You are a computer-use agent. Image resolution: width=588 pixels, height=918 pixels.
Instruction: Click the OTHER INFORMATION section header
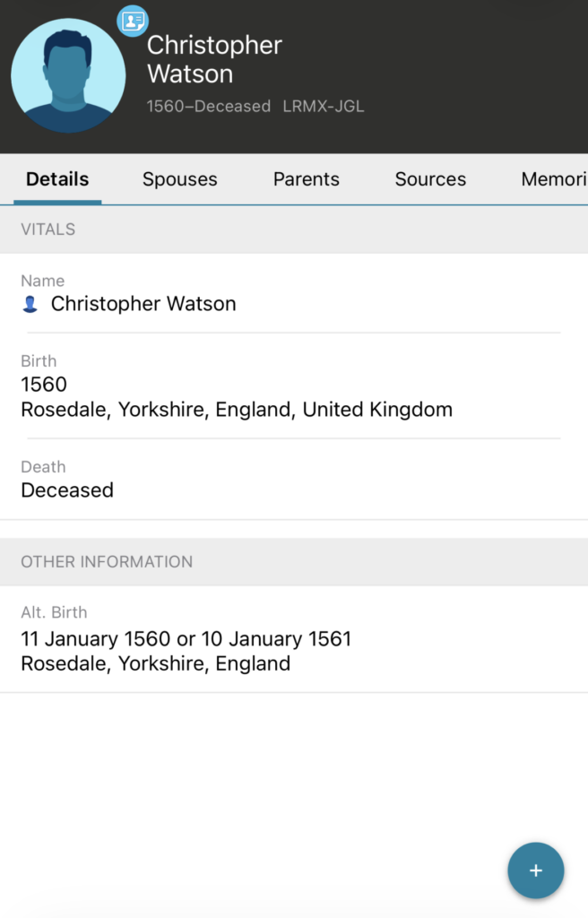click(107, 562)
